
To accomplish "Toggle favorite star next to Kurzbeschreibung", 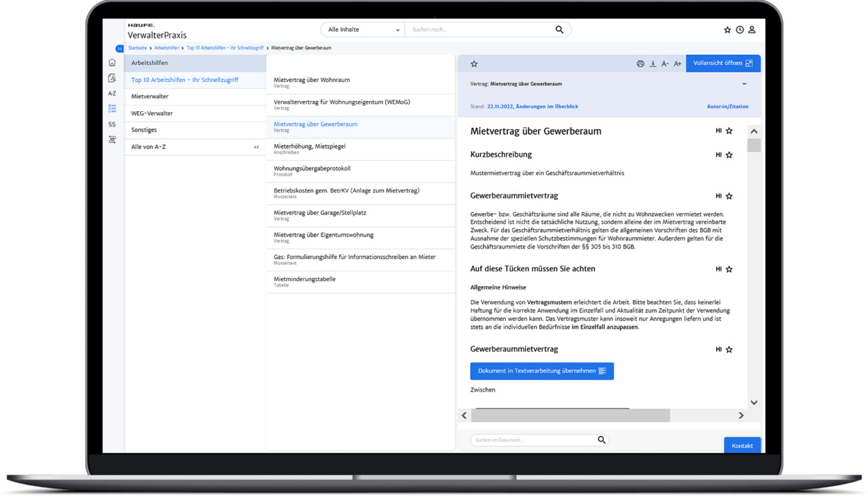I will pos(729,155).
